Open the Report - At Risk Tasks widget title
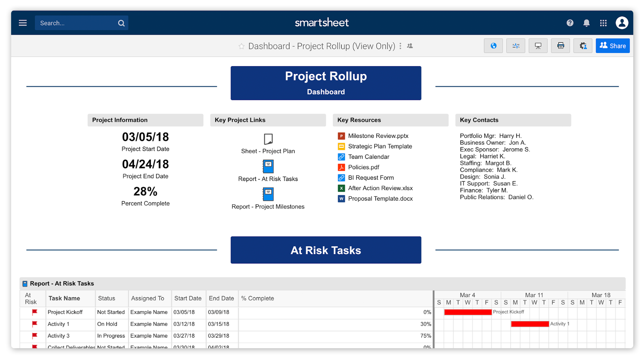 pyautogui.click(x=62, y=284)
